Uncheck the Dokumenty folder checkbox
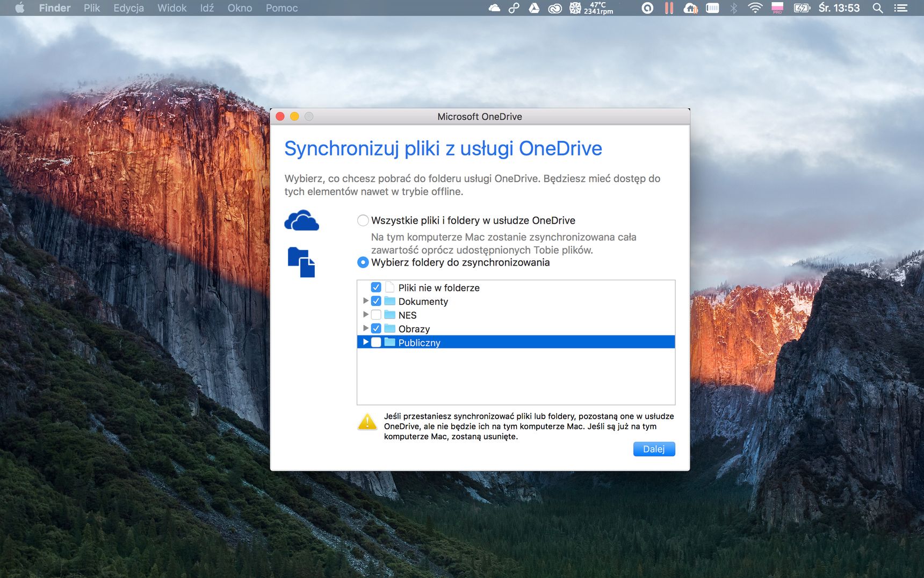Image resolution: width=924 pixels, height=578 pixels. point(376,301)
